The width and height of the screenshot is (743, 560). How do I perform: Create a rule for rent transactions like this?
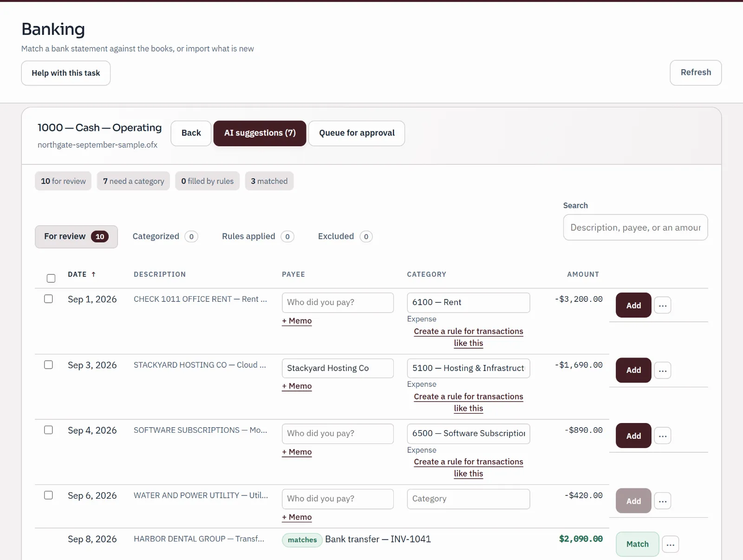(469, 337)
